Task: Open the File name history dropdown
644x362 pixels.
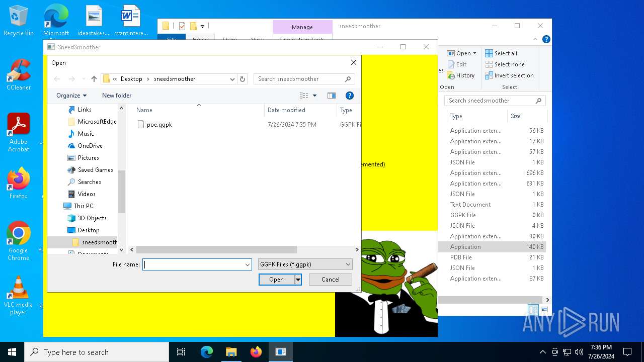Action: pos(248,264)
